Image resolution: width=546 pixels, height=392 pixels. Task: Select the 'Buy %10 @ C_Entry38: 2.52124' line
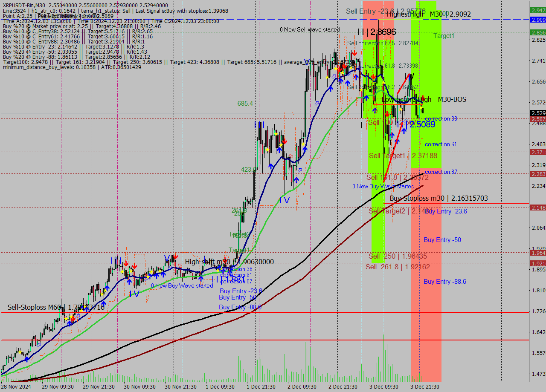[x=78, y=32]
